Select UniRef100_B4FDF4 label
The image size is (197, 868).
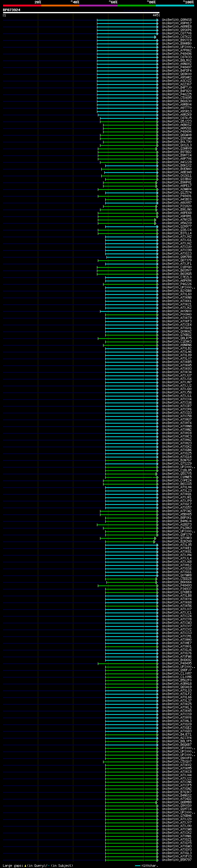tap(177, 71)
